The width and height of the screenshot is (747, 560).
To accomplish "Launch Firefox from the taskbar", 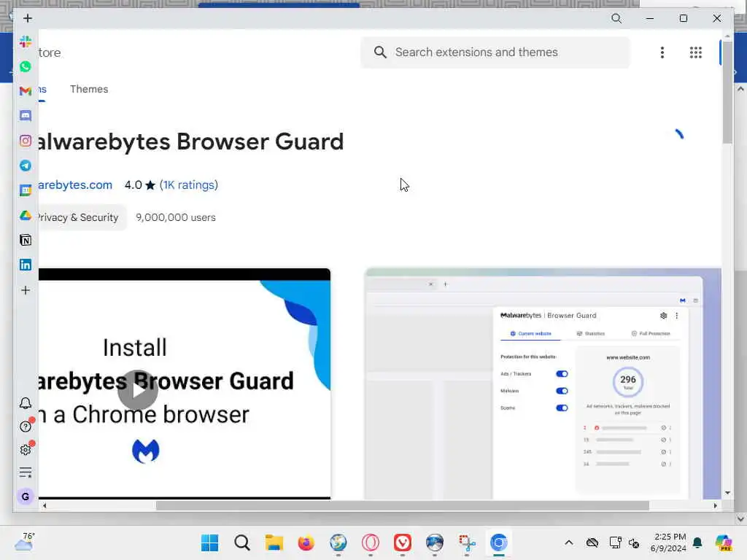I will tap(306, 542).
